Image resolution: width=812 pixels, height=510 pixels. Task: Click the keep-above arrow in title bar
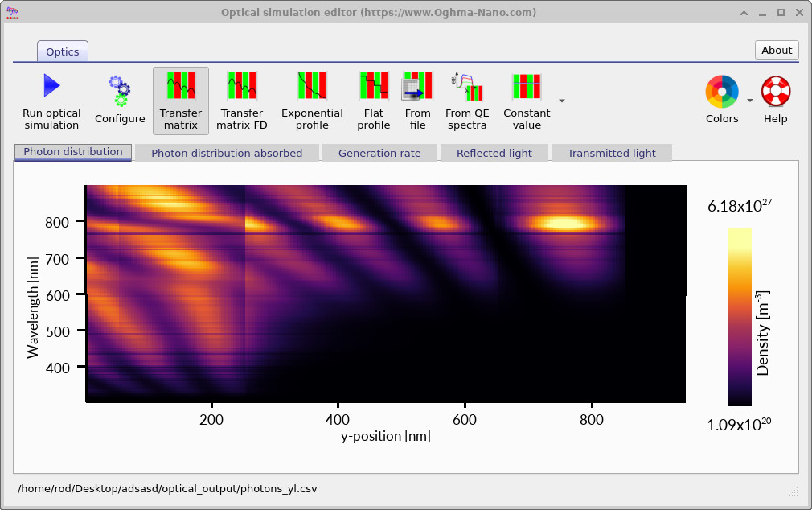point(744,13)
